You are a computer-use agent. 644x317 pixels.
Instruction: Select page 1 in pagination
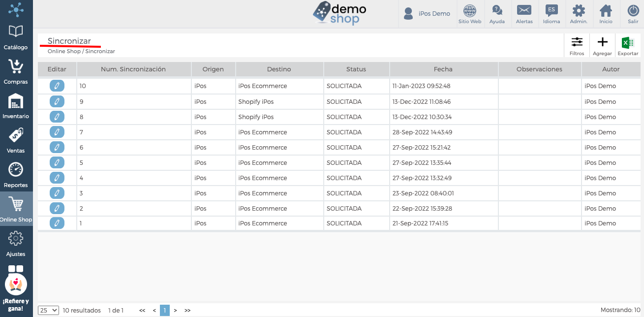coord(165,310)
